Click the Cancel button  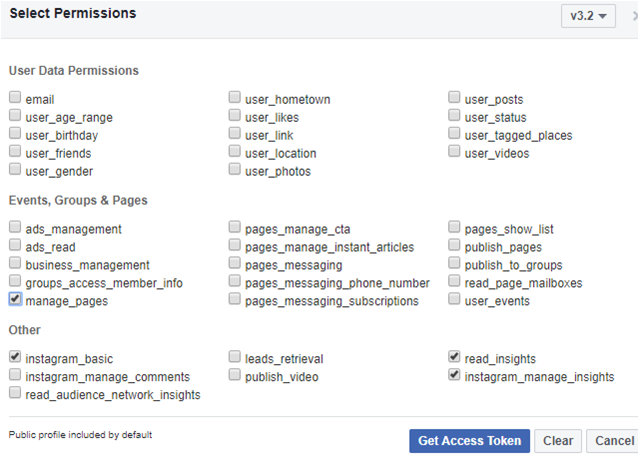(614, 441)
